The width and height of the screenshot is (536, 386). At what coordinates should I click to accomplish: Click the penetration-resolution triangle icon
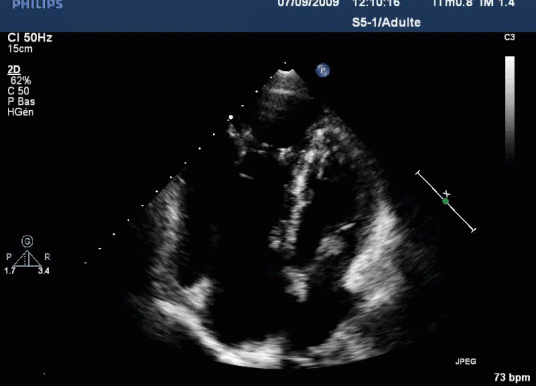[27, 258]
